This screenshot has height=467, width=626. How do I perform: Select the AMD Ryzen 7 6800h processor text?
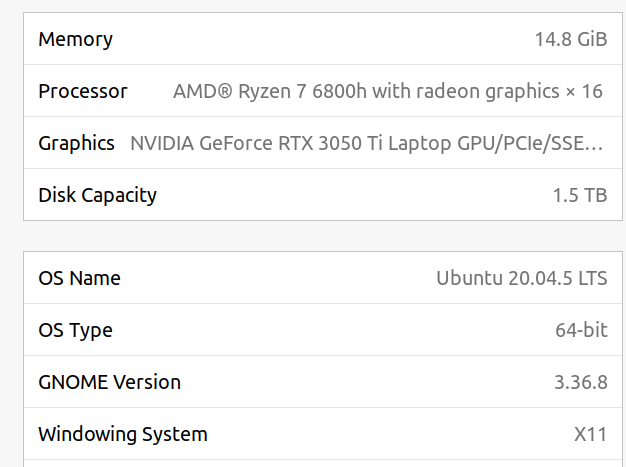[270, 92]
